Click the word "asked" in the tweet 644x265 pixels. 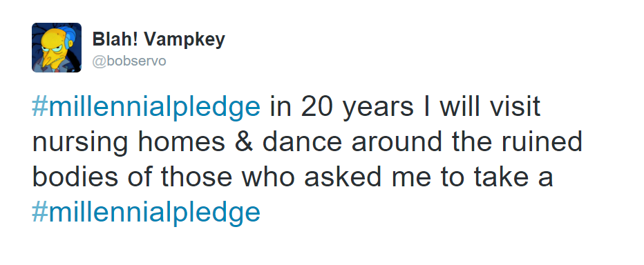click(x=345, y=177)
